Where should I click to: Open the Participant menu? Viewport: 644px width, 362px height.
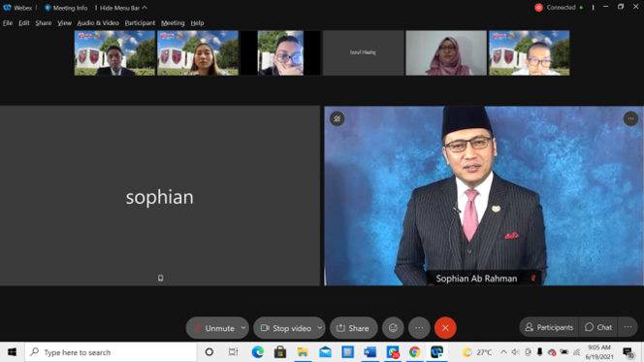pos(140,23)
